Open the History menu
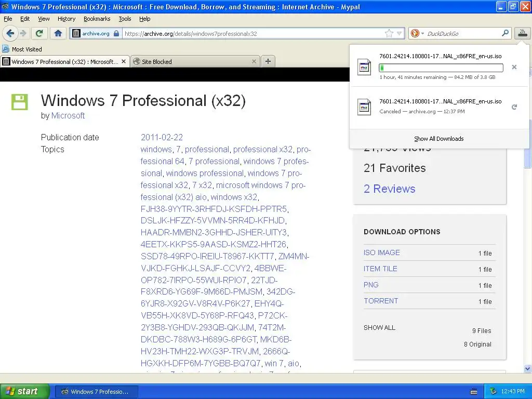 (x=66, y=19)
